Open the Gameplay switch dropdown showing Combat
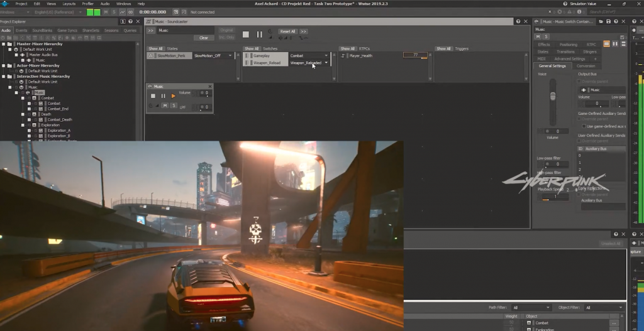This screenshot has width=644, height=331. pyautogui.click(x=309, y=56)
